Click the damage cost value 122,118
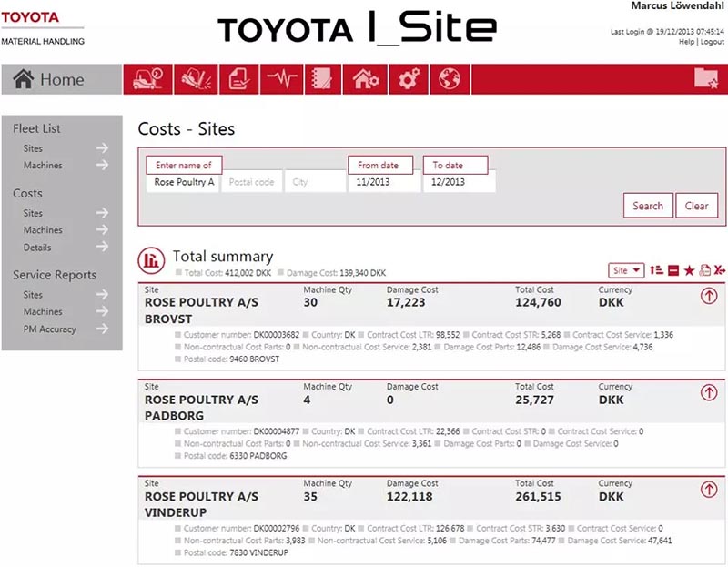Viewport: 728px width, 567px height. click(409, 496)
